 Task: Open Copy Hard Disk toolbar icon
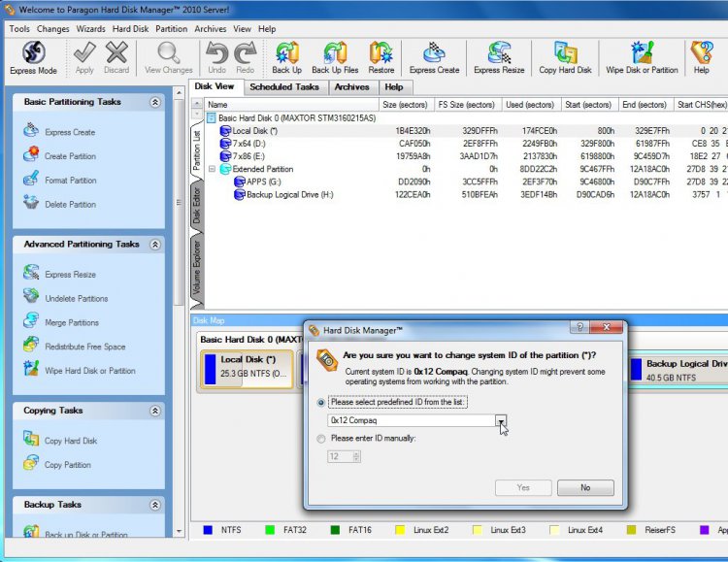click(565, 57)
